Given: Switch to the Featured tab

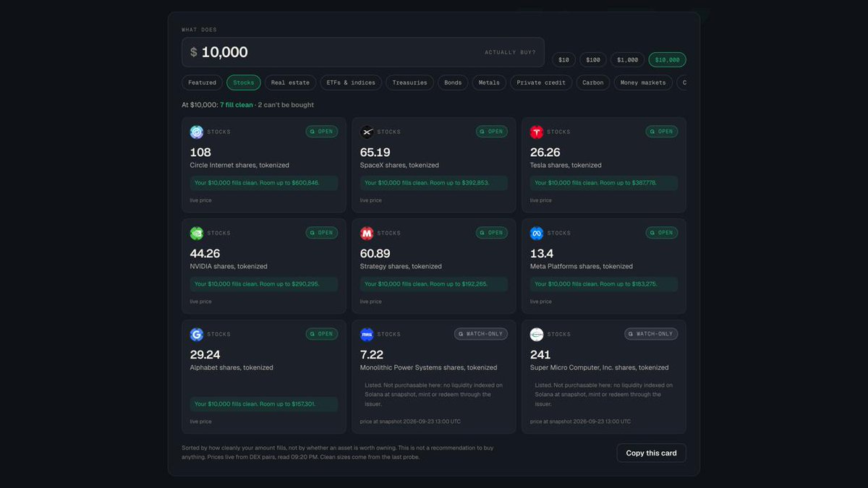Looking at the screenshot, I should [203, 82].
